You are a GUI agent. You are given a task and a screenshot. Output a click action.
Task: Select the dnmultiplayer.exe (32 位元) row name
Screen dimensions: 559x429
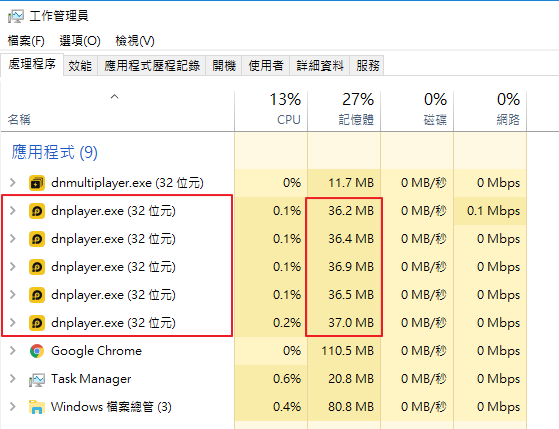(127, 183)
